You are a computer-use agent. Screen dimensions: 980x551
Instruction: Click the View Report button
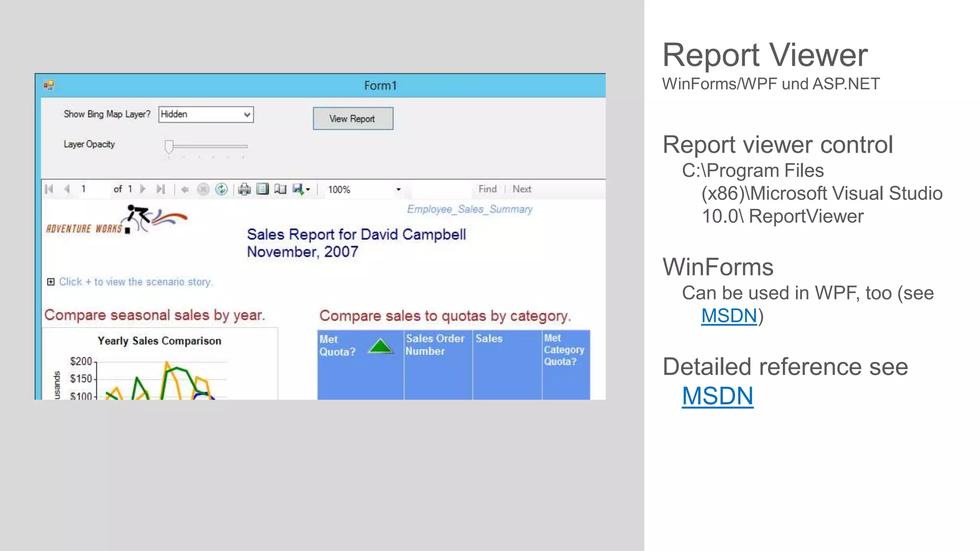tap(353, 119)
